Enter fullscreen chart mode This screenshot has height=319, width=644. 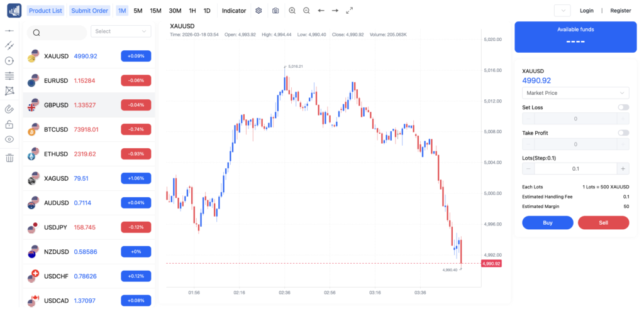[350, 11]
